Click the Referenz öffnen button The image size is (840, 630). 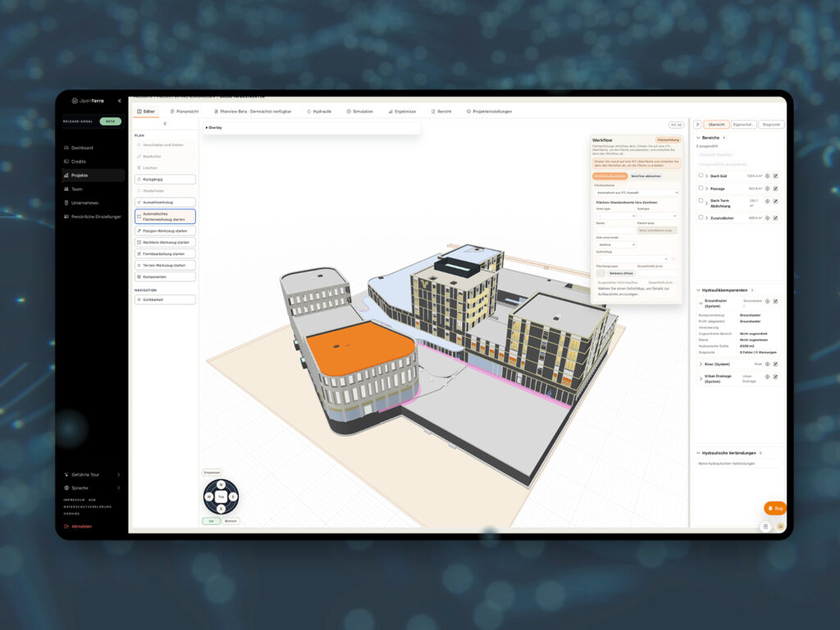pos(621,273)
